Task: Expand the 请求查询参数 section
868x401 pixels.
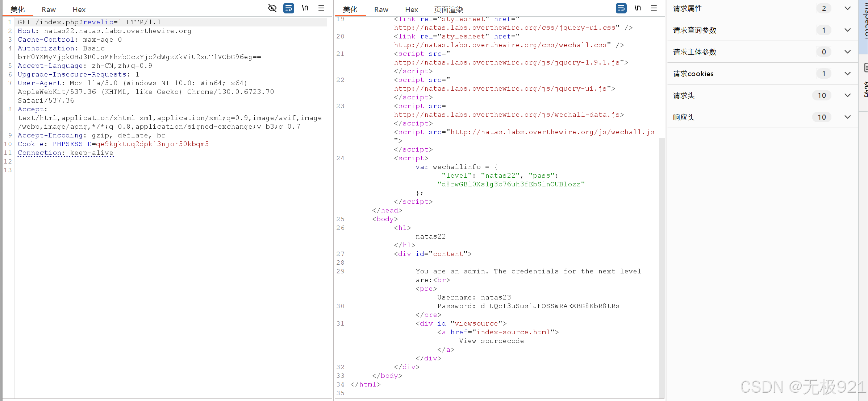Action: coord(847,30)
